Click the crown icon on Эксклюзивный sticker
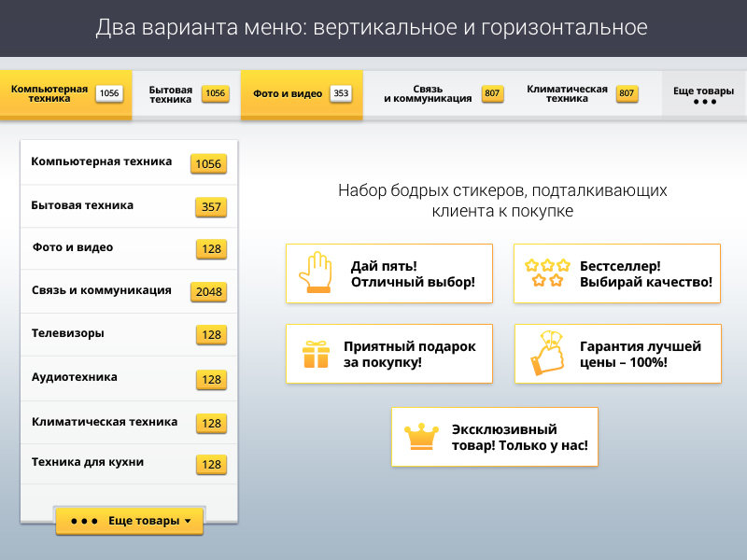The image size is (747, 560). pyautogui.click(x=421, y=437)
